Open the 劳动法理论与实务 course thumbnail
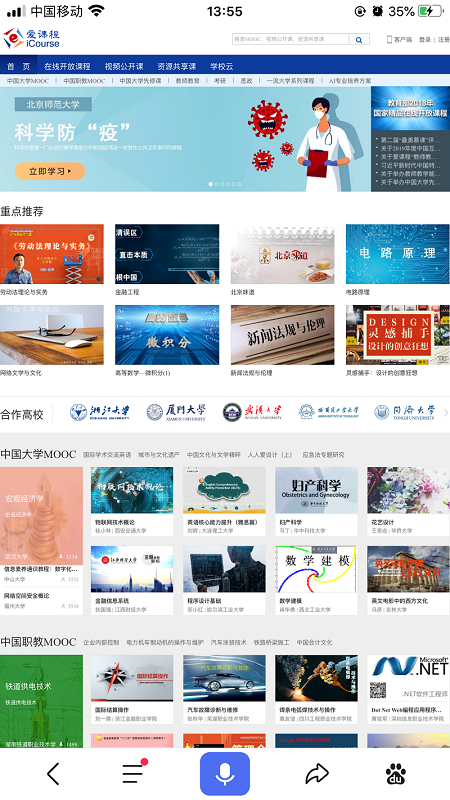The image size is (450, 800). click(52, 254)
